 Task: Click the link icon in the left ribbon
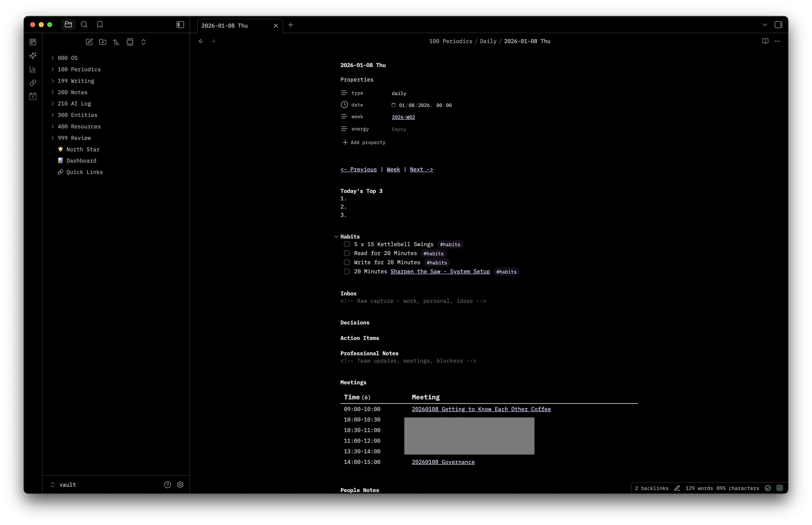(33, 83)
